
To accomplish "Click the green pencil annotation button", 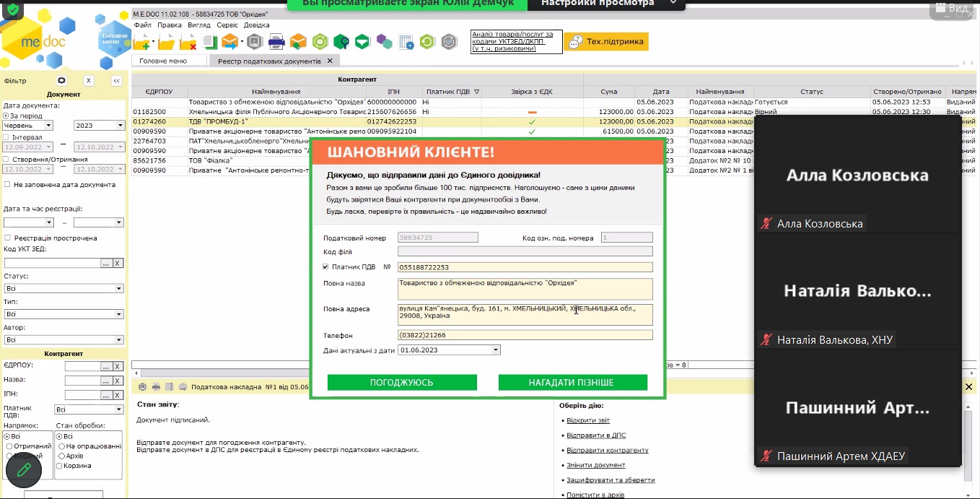I will click(23, 469).
